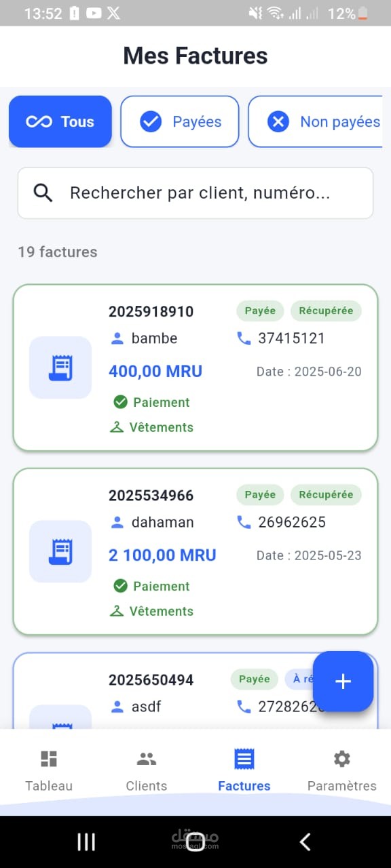This screenshot has width=391, height=868.
Task: Filter invoices by Non payées
Action: pos(318,121)
